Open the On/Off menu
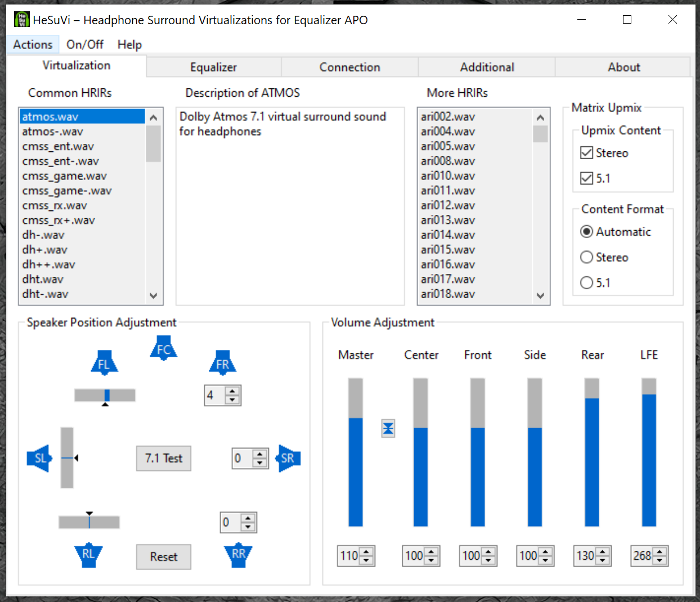The height and width of the screenshot is (602, 700). (x=85, y=44)
